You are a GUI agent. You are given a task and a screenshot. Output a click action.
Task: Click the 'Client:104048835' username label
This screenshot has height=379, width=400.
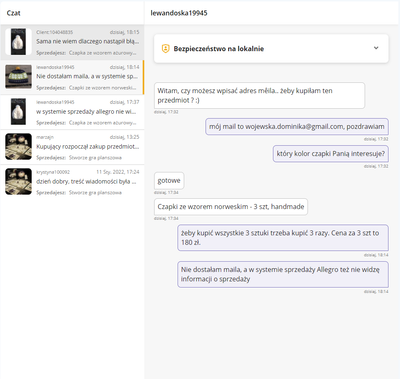55,32
